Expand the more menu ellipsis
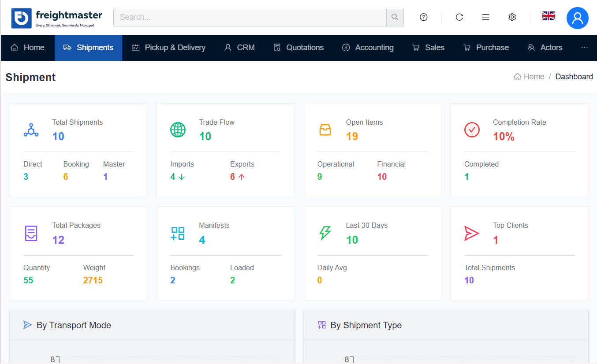This screenshot has height=364, width=597. (584, 48)
